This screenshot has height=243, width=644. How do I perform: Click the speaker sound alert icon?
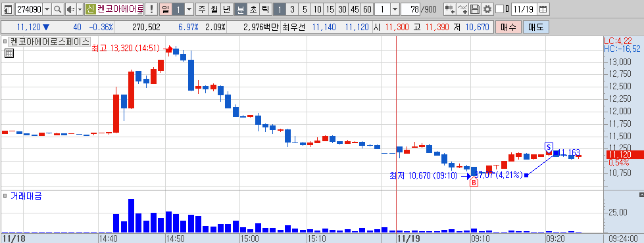click(x=70, y=9)
